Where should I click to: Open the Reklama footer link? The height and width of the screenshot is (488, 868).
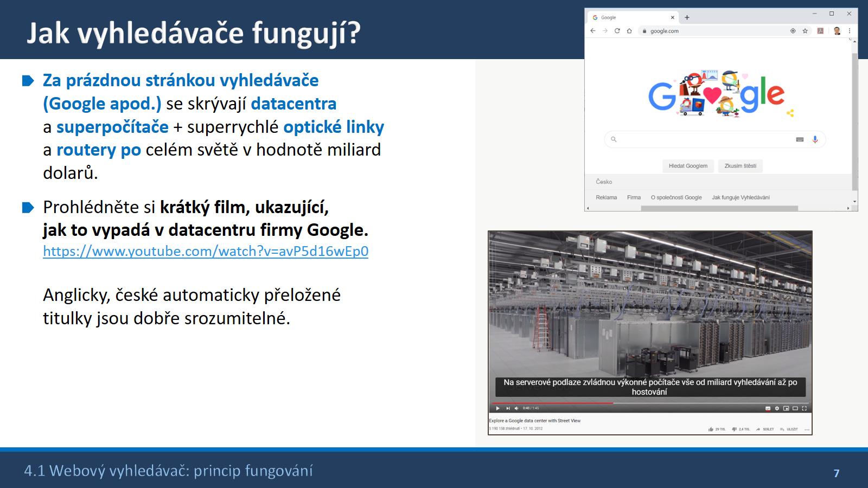pyautogui.click(x=606, y=197)
